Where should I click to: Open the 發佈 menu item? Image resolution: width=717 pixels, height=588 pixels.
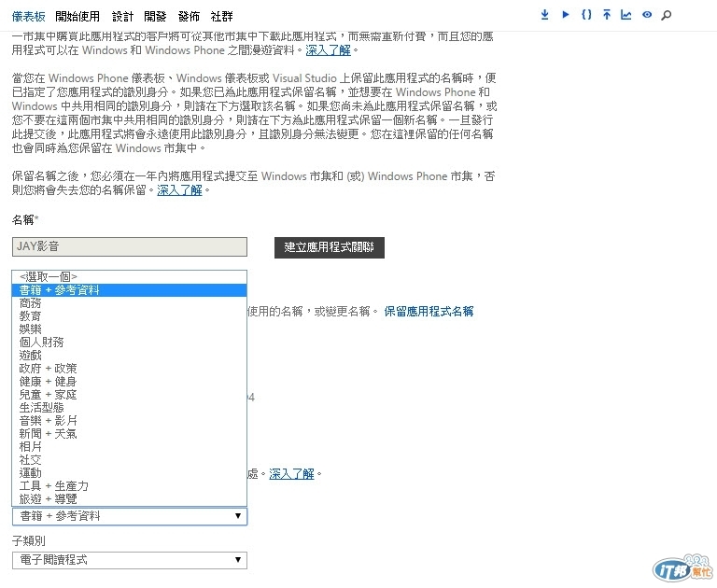tap(189, 17)
